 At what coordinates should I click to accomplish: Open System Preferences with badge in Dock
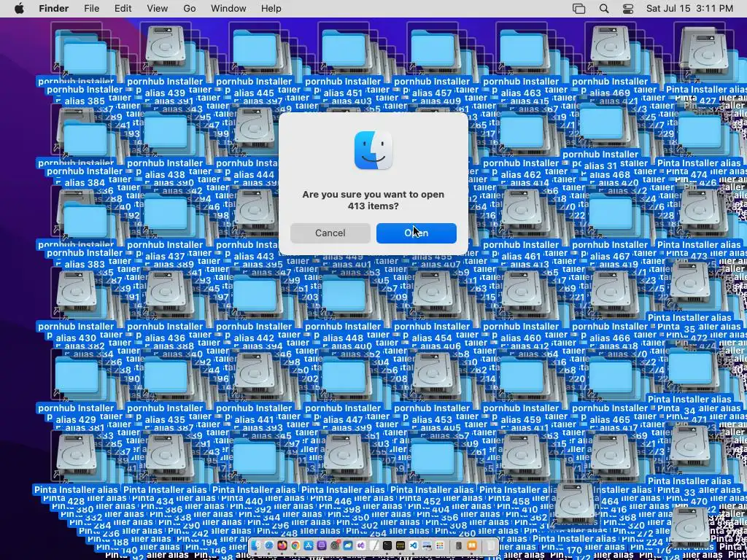(335, 545)
